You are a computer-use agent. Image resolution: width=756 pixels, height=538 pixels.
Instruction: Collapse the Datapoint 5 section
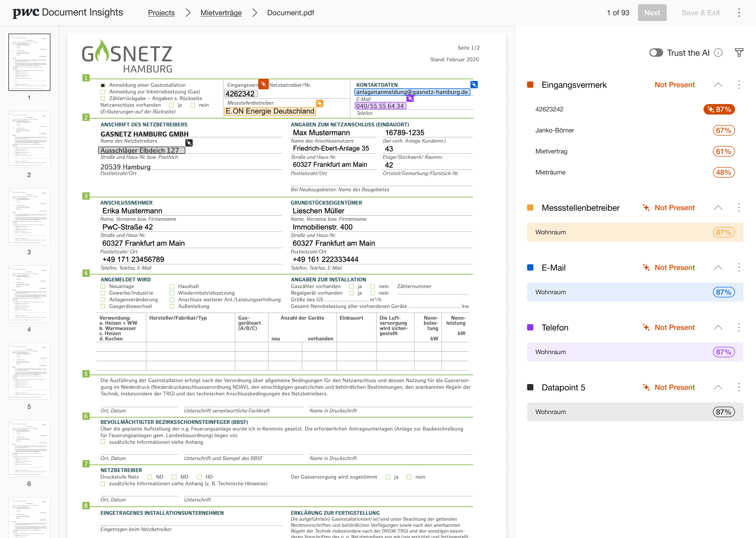point(718,387)
